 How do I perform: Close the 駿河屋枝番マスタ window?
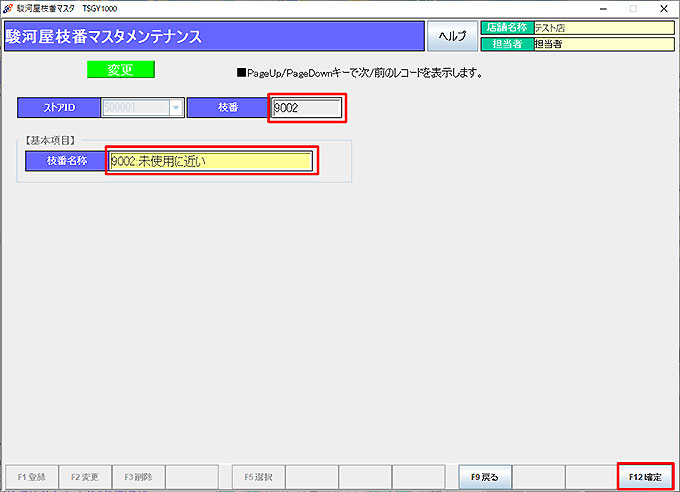[x=664, y=9]
